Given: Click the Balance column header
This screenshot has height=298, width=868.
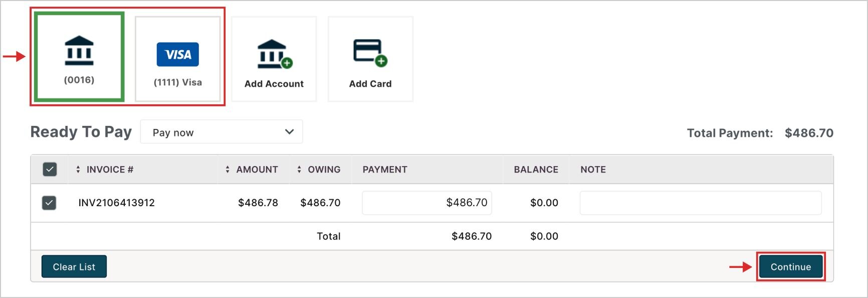Looking at the screenshot, I should click(x=536, y=170).
